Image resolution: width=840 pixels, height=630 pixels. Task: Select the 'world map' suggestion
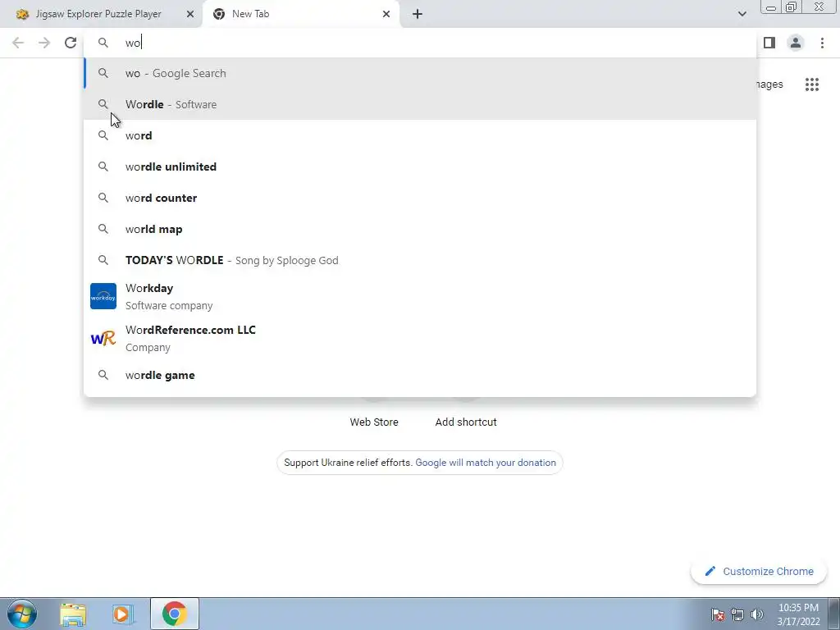click(420, 229)
